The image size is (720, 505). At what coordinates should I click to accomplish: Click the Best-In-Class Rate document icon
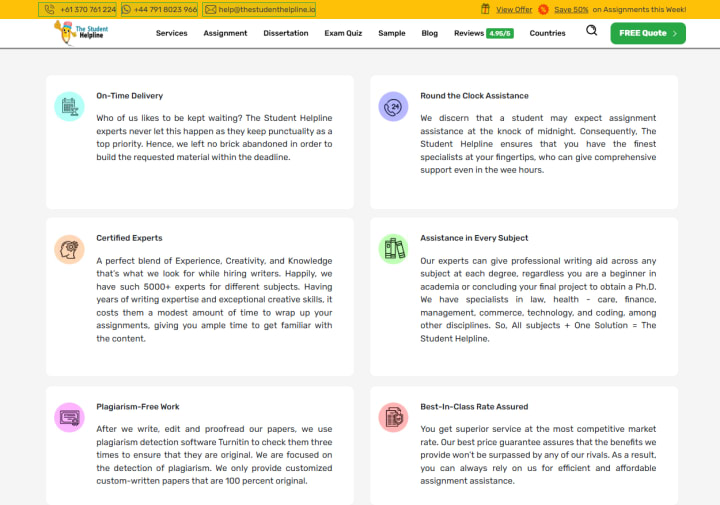393,418
